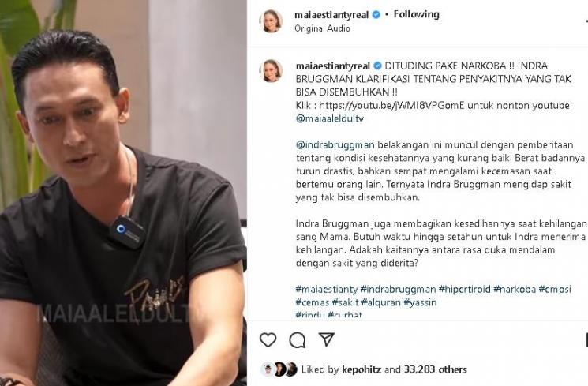588x386 pixels.
Task: View kepohitz profile in likes
Action: coord(361,370)
